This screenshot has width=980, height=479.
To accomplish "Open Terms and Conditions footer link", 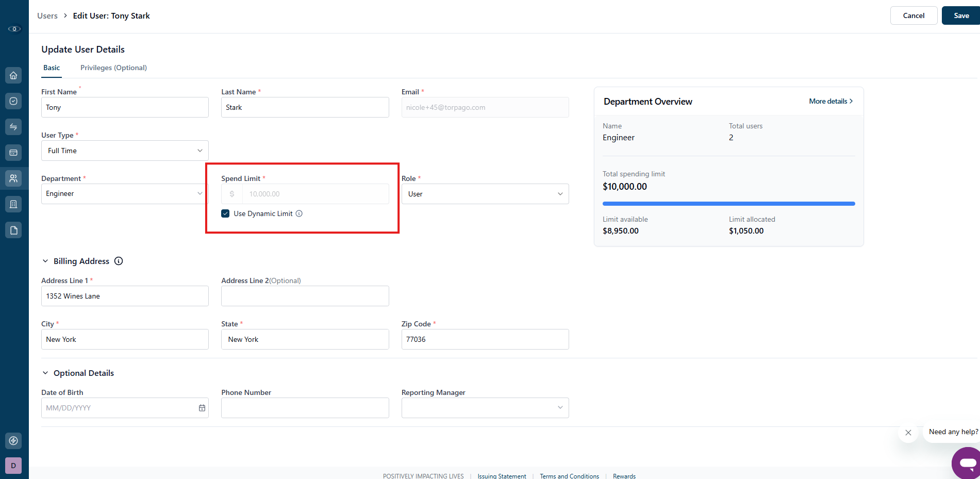I will click(x=569, y=476).
